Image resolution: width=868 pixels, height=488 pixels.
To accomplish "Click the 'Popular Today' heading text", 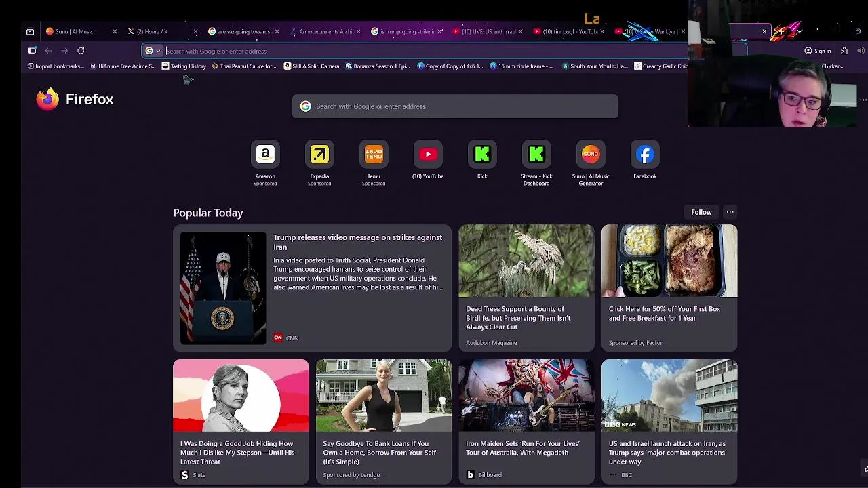I will point(208,213).
